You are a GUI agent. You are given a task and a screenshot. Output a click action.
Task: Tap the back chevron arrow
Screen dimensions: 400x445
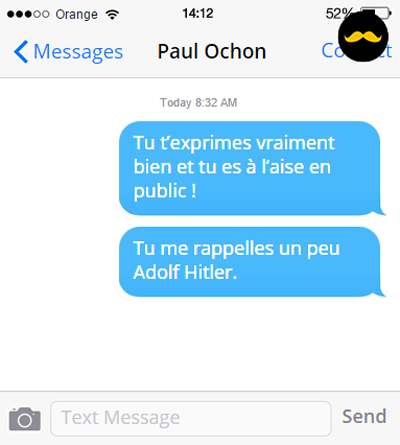coord(21,52)
